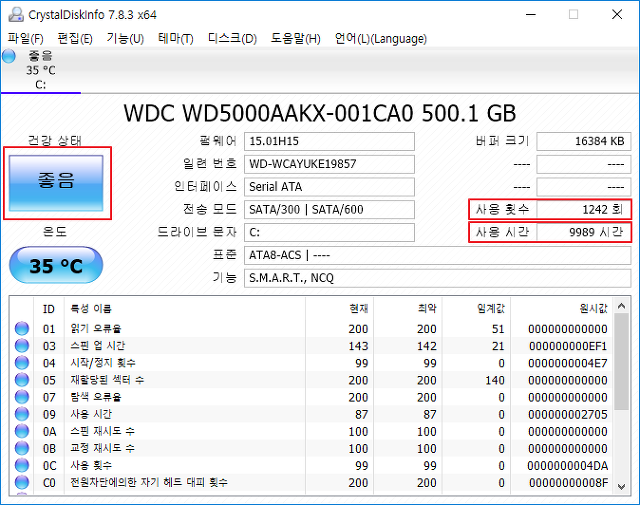The width and height of the screenshot is (640, 505).
Task: Click the firmware field 15.01H15
Action: [329, 141]
